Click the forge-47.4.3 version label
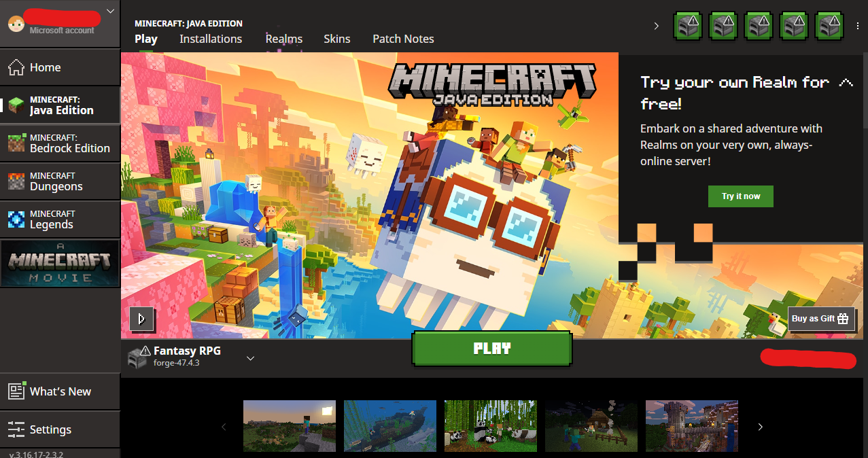Screen dimensions: 868x458 [x=176, y=364]
